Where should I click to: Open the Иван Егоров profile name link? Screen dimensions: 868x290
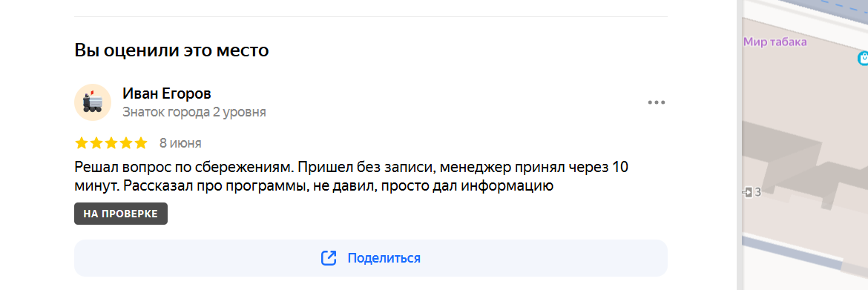pos(167,93)
